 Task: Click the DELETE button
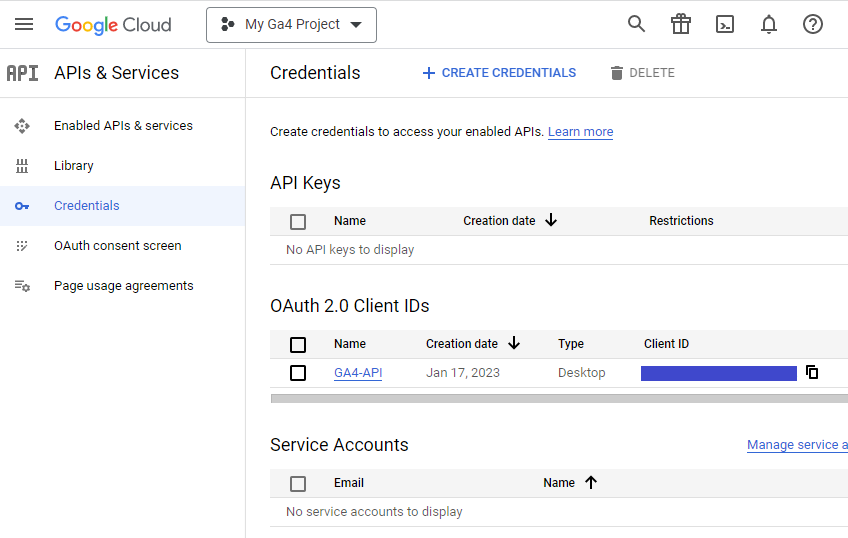click(x=642, y=73)
